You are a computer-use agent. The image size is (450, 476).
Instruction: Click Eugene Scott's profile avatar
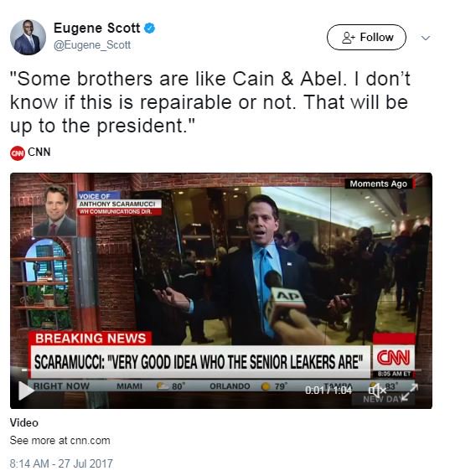pyautogui.click(x=28, y=38)
